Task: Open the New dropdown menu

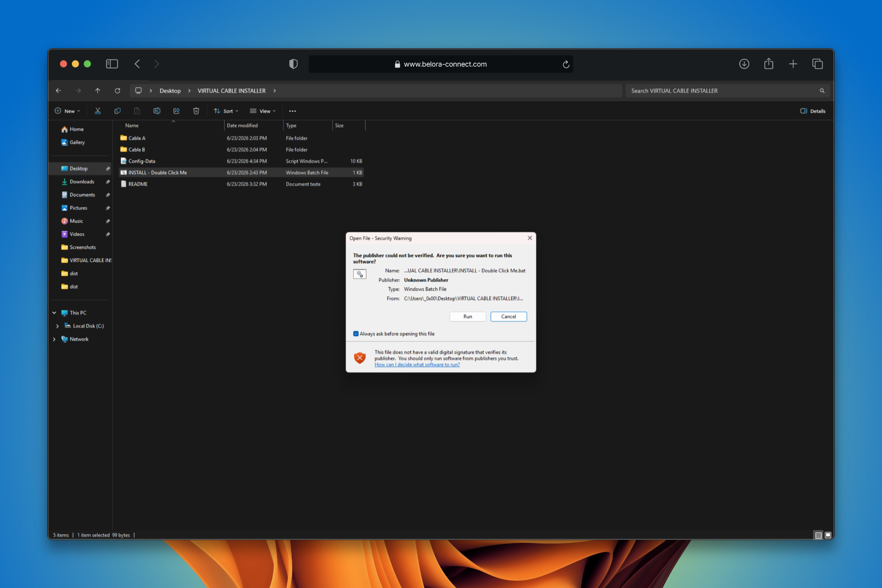Action: 68,111
